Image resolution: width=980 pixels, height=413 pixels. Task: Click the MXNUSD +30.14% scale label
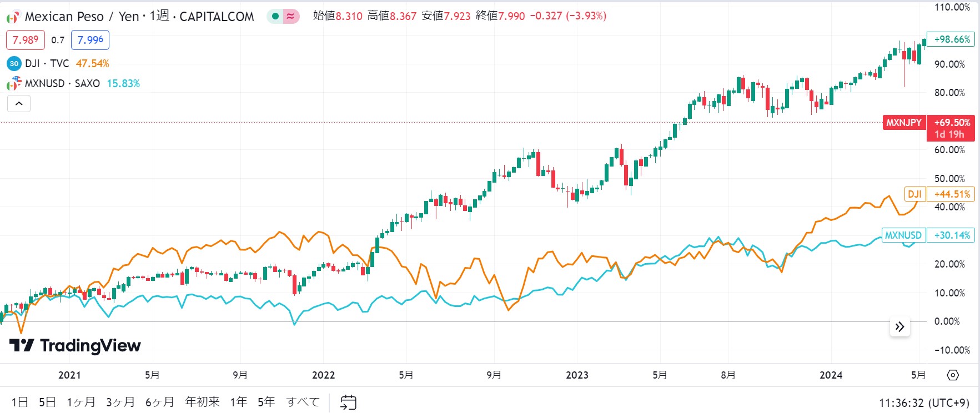pos(952,235)
